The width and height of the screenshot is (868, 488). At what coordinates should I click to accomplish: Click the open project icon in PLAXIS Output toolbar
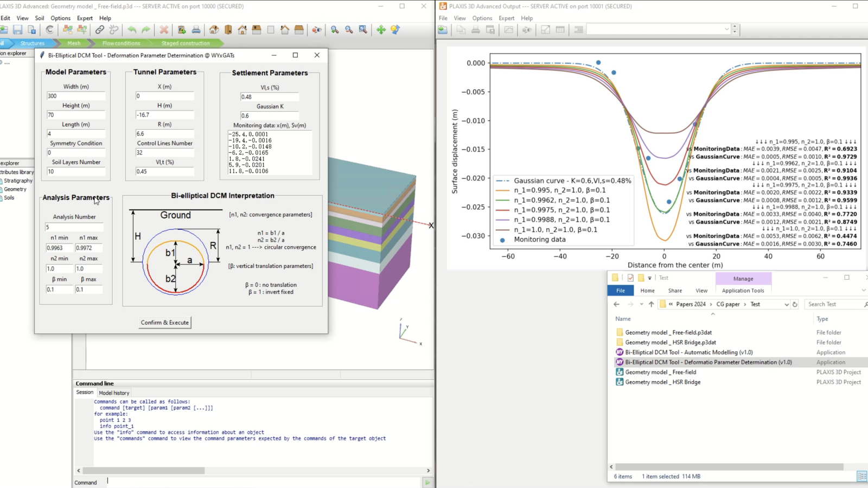(443, 30)
